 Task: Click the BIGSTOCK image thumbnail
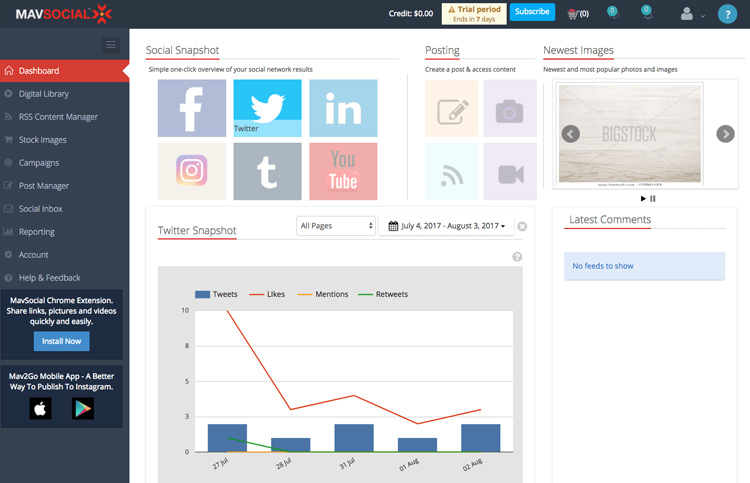coord(629,134)
